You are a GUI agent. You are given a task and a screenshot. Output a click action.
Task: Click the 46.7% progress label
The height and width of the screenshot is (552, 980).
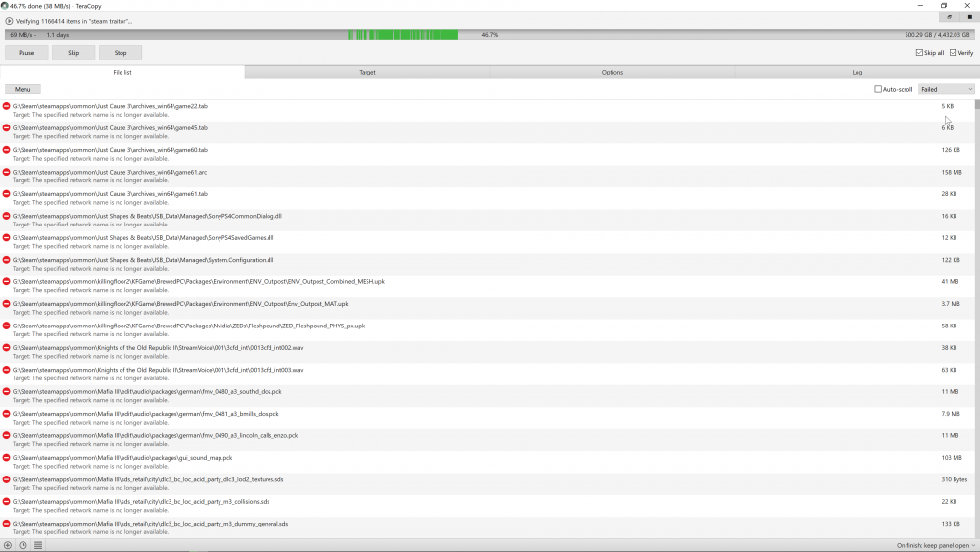click(x=489, y=35)
